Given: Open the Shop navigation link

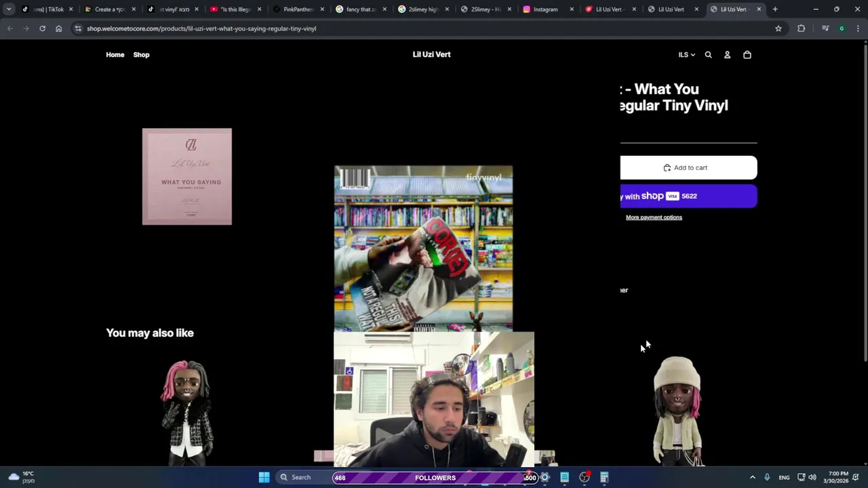Looking at the screenshot, I should (x=141, y=55).
